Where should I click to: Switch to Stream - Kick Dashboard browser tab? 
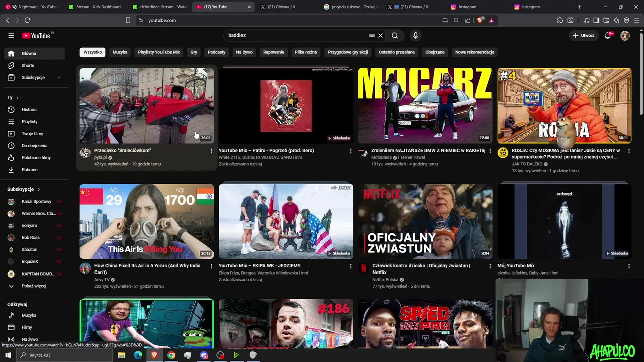click(96, 7)
